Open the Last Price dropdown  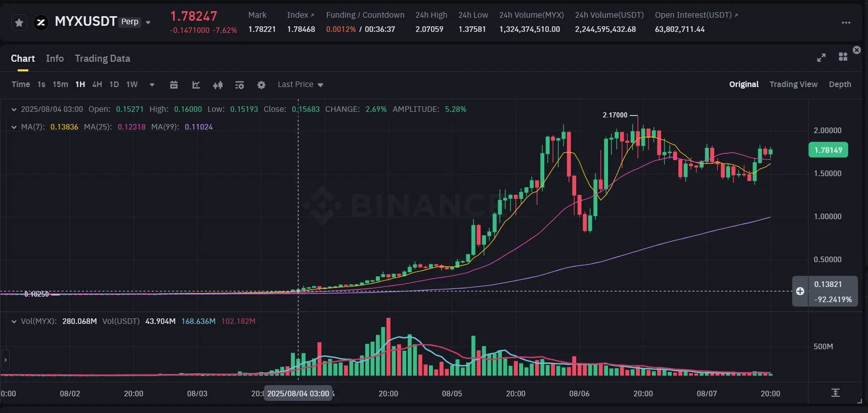tap(300, 85)
